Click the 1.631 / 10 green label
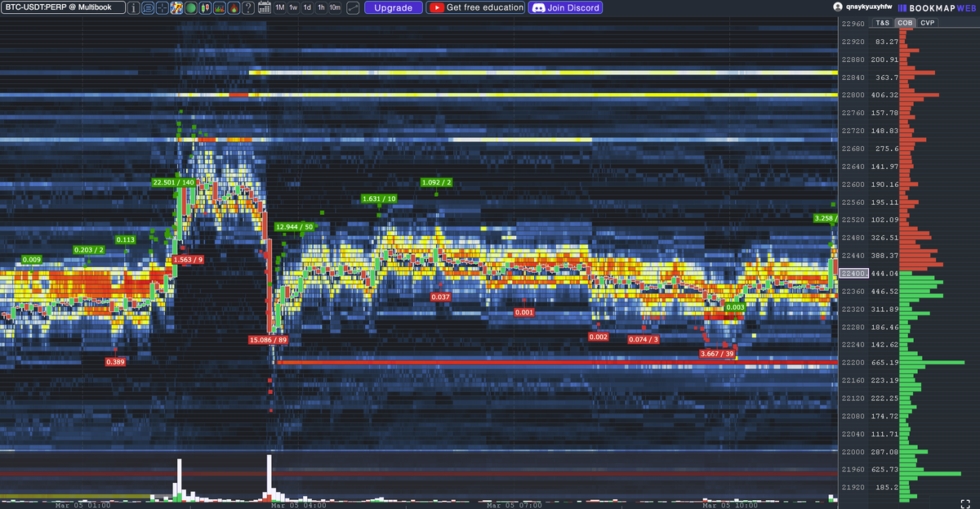 379,199
